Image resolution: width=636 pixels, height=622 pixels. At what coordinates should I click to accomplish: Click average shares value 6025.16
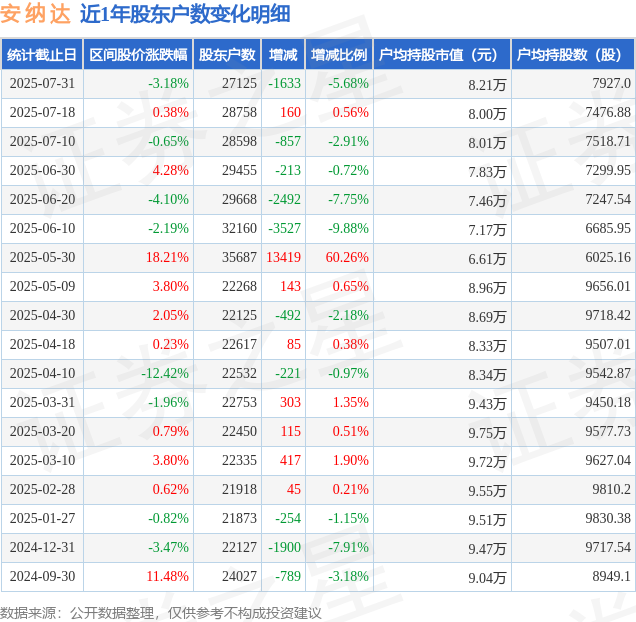click(x=608, y=257)
